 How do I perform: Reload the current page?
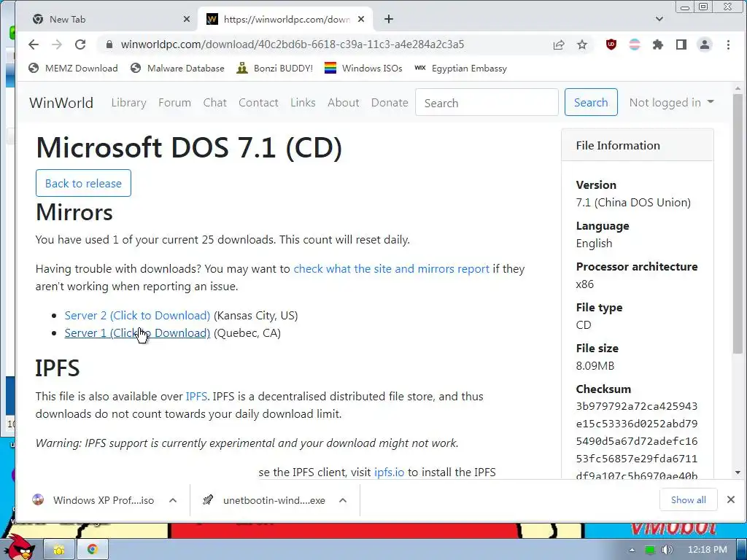pos(80,44)
